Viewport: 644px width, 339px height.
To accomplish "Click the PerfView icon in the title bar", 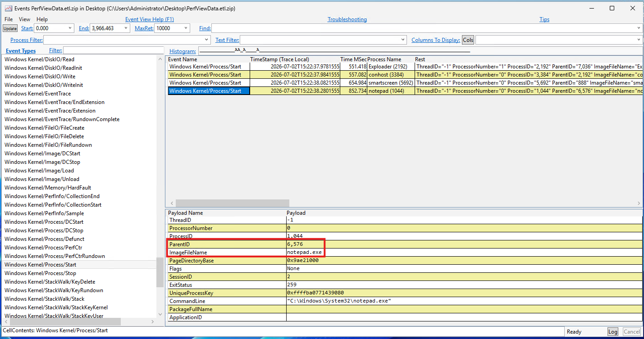I will [8, 8].
